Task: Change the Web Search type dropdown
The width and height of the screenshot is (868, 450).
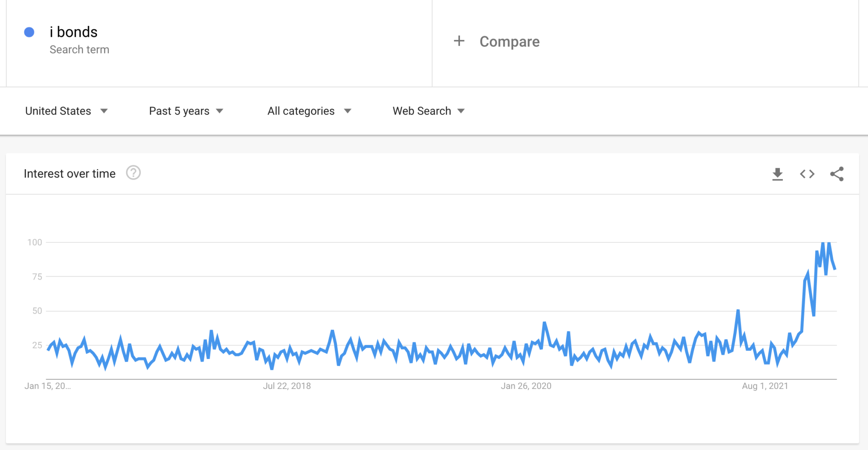Action: [428, 111]
